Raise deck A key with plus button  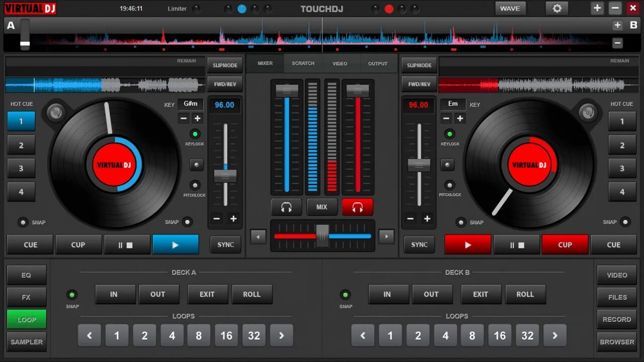coord(197,119)
